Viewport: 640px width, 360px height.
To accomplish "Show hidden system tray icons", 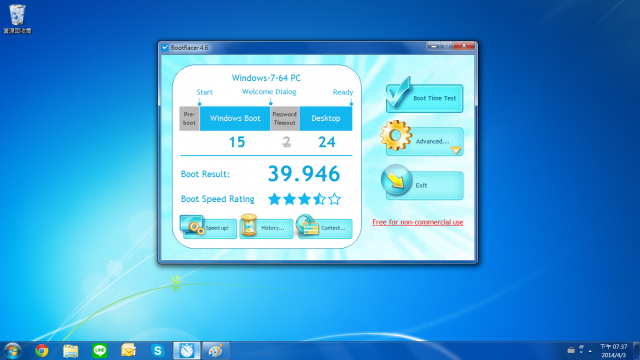I will [x=590, y=351].
